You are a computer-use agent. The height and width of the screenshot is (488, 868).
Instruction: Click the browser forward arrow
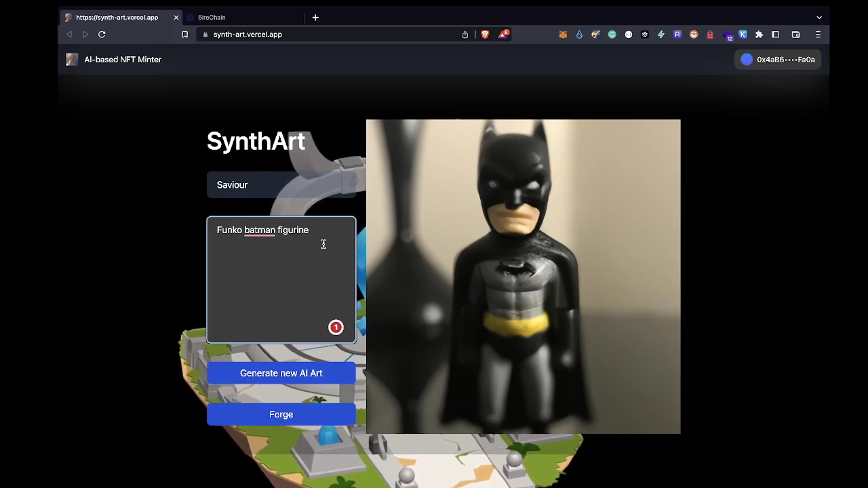pyautogui.click(x=85, y=35)
